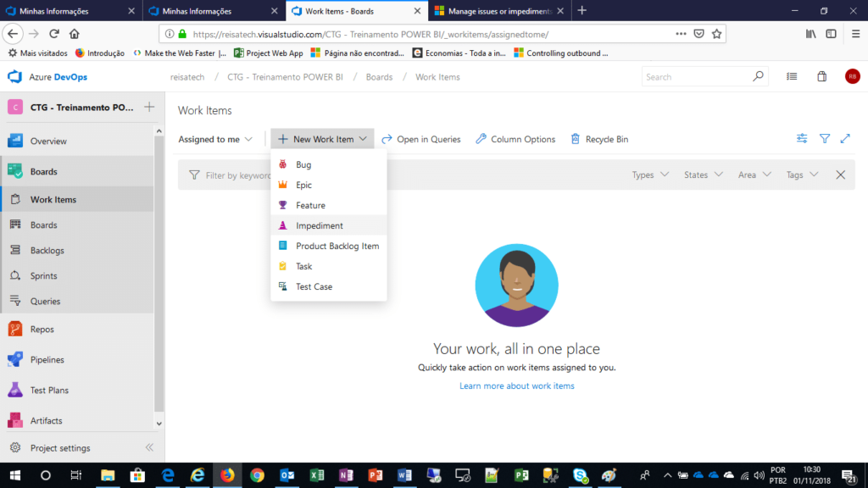Open the marketplace shopping bag icon

[821, 77]
